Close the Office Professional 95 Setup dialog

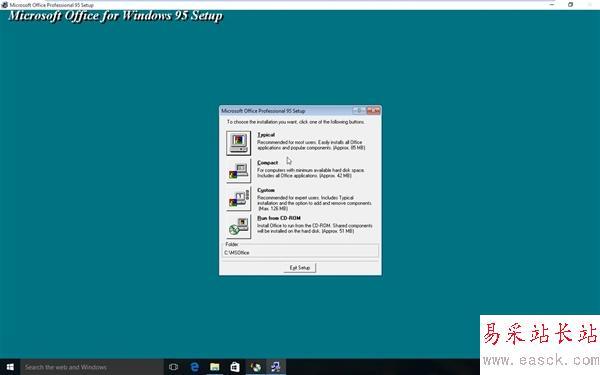coord(373,111)
